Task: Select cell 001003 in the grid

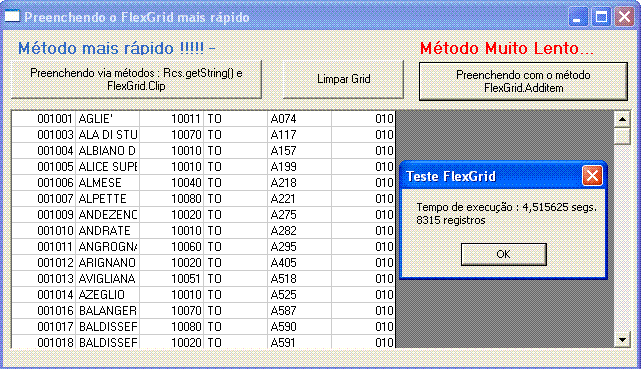Action: (x=44, y=135)
